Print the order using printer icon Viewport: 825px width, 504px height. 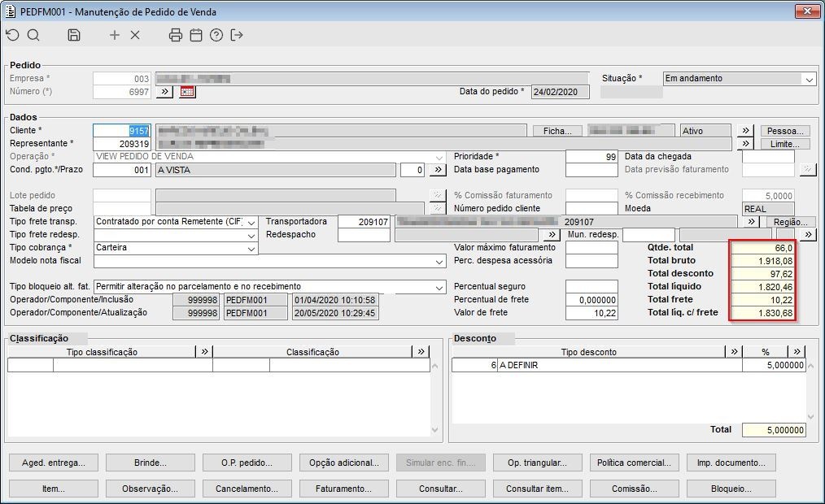point(175,35)
